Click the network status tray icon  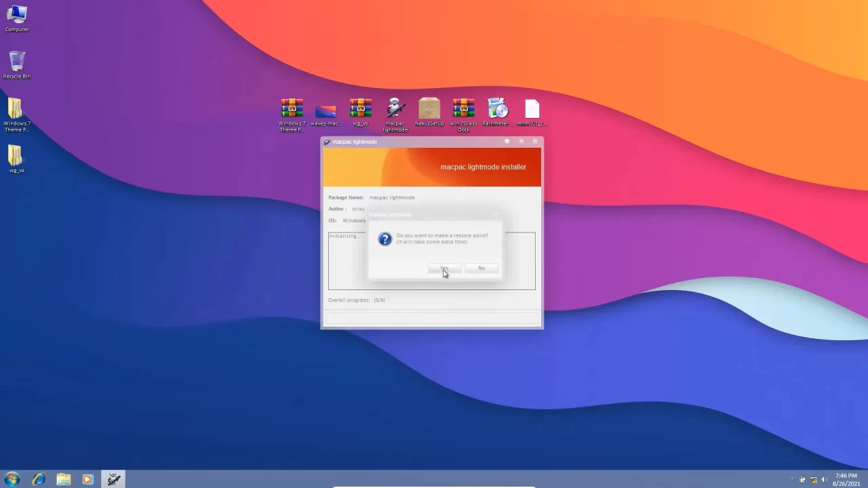click(813, 480)
